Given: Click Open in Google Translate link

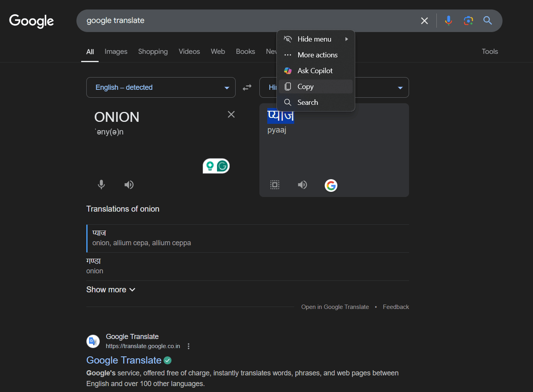Looking at the screenshot, I should coord(335,307).
